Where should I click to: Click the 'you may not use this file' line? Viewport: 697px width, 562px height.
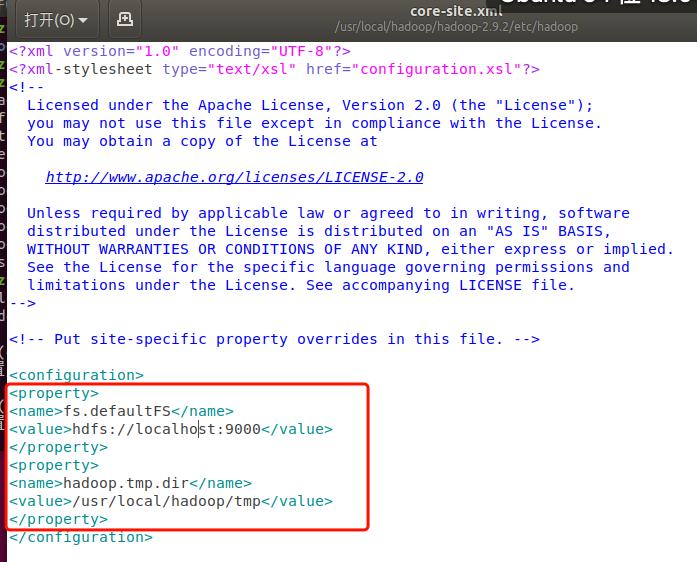pos(314,123)
